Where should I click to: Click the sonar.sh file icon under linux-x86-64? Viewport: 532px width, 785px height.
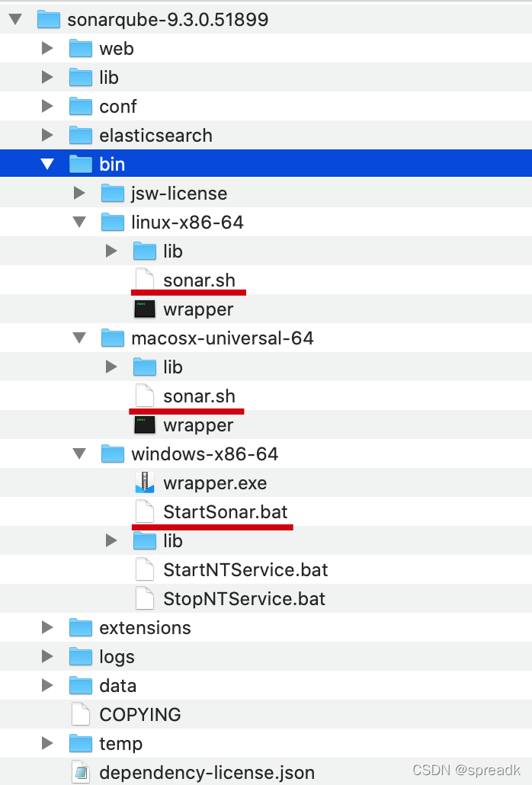pyautogui.click(x=145, y=280)
